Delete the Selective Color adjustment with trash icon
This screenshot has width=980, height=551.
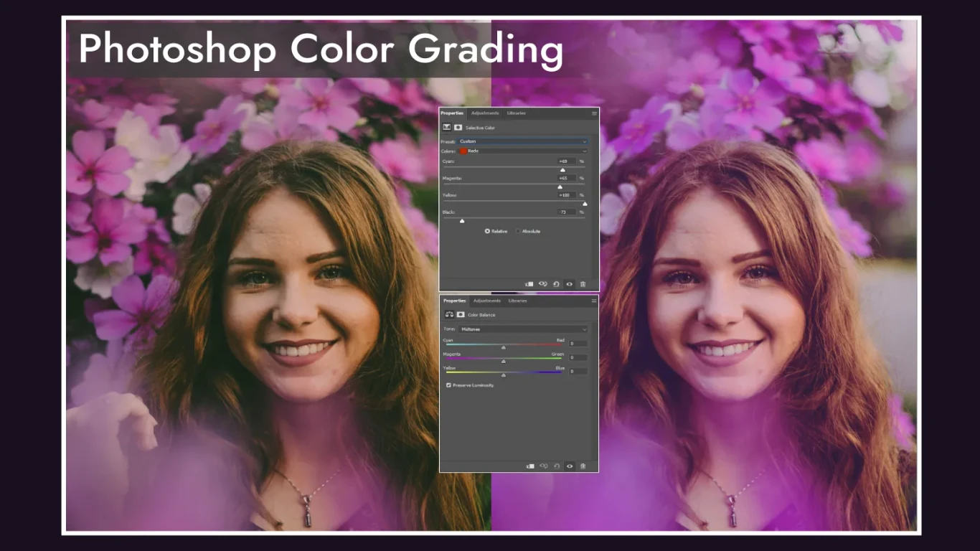pyautogui.click(x=583, y=284)
